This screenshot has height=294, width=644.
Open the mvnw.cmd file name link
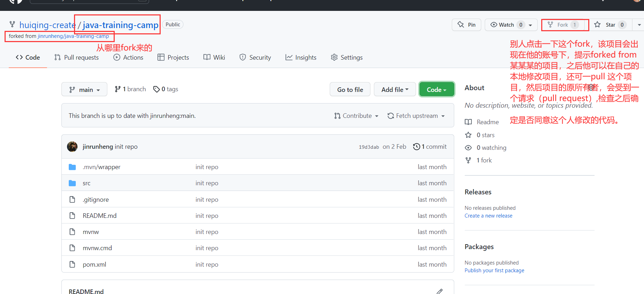click(x=97, y=248)
